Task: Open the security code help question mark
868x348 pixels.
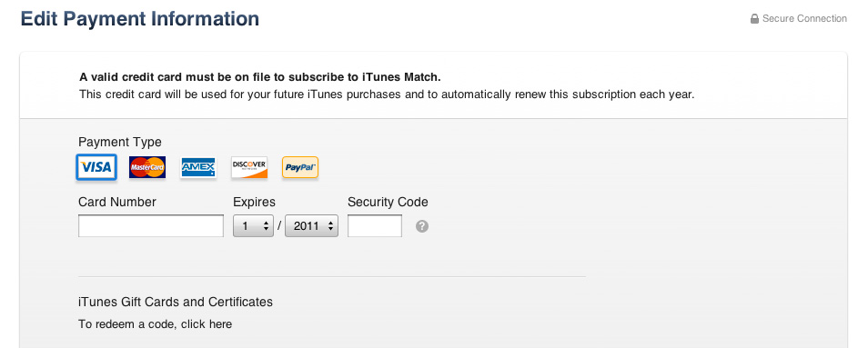Action: (x=422, y=226)
